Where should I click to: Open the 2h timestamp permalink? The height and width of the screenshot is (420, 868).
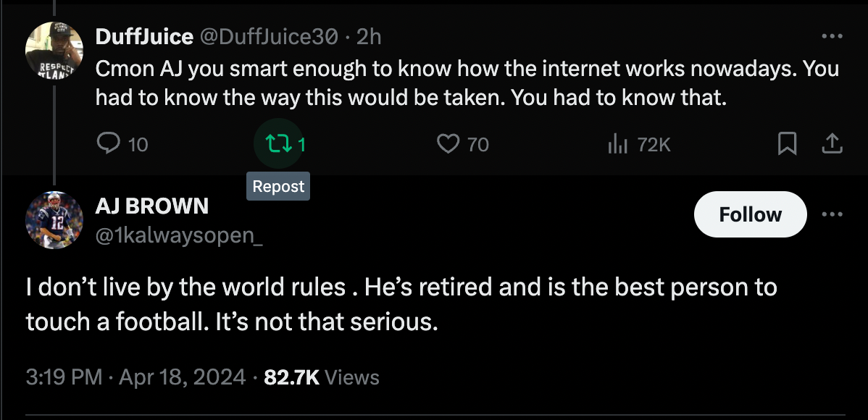tap(369, 36)
